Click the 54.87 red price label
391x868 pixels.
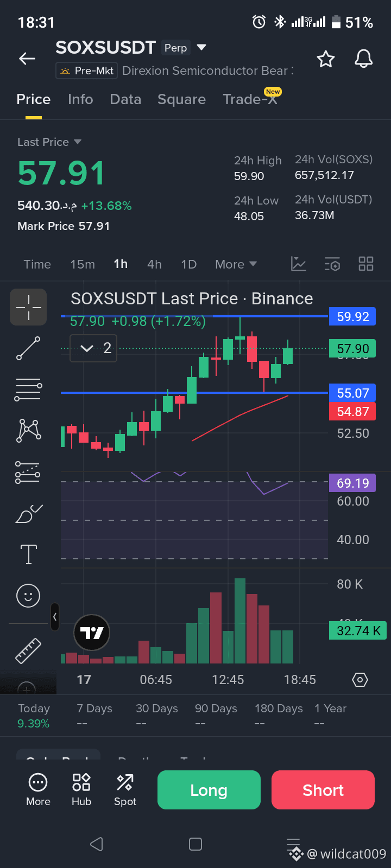tap(352, 412)
